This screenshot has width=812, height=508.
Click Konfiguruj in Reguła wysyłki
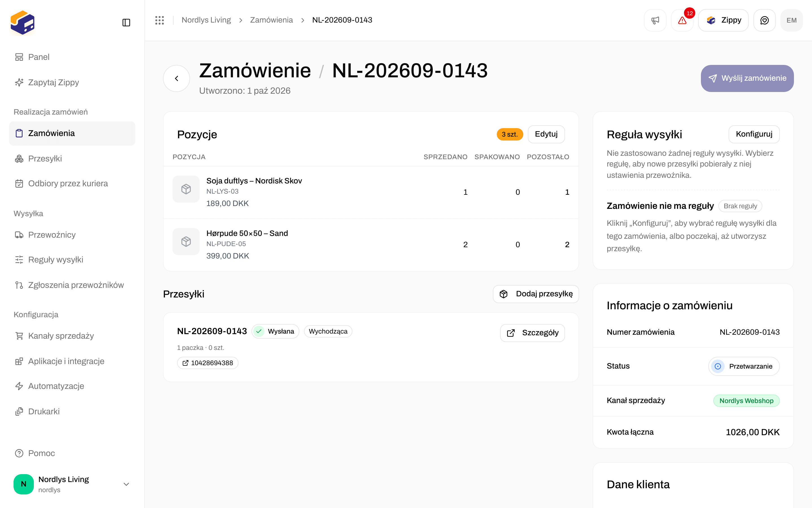(x=754, y=134)
